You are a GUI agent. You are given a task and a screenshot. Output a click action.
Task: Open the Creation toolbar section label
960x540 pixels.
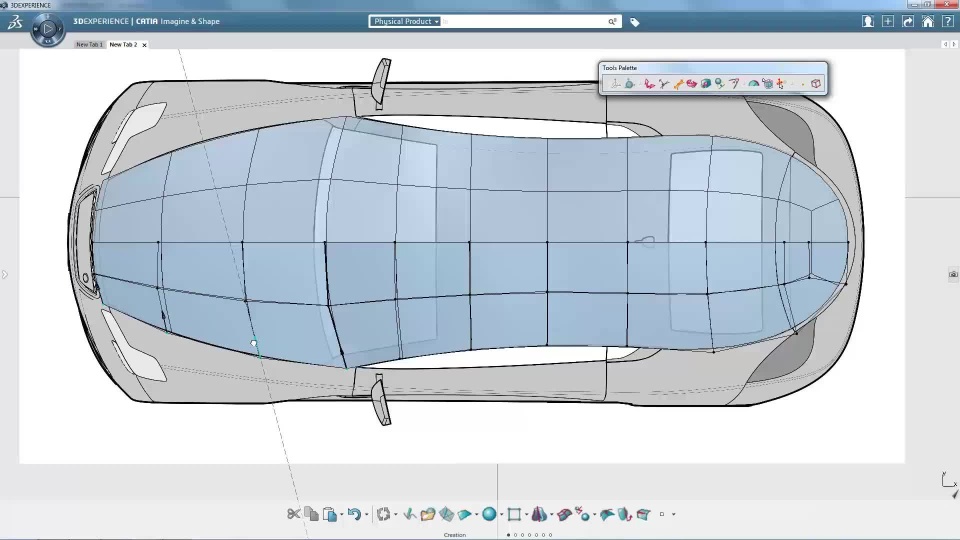point(455,535)
